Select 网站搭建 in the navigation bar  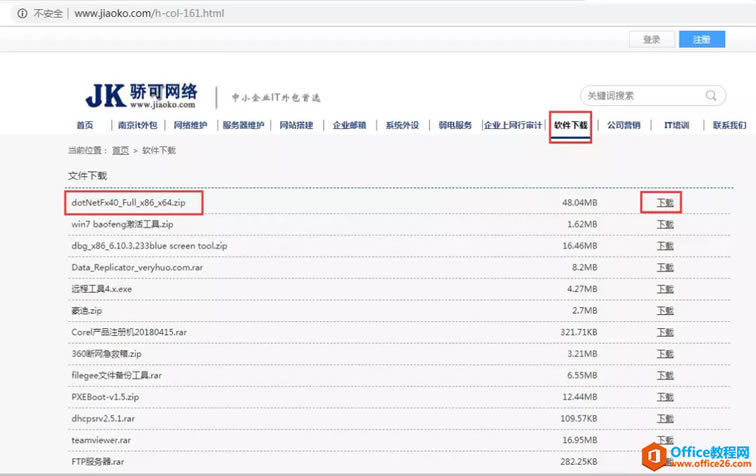(297, 125)
